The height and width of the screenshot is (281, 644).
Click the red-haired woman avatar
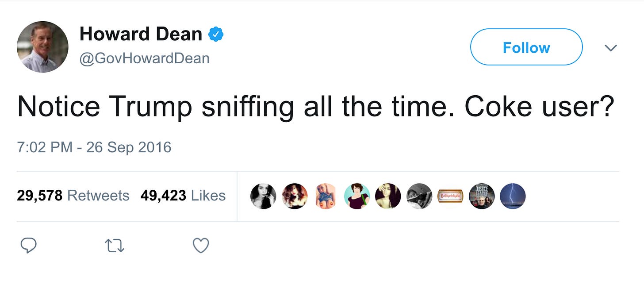point(295,196)
